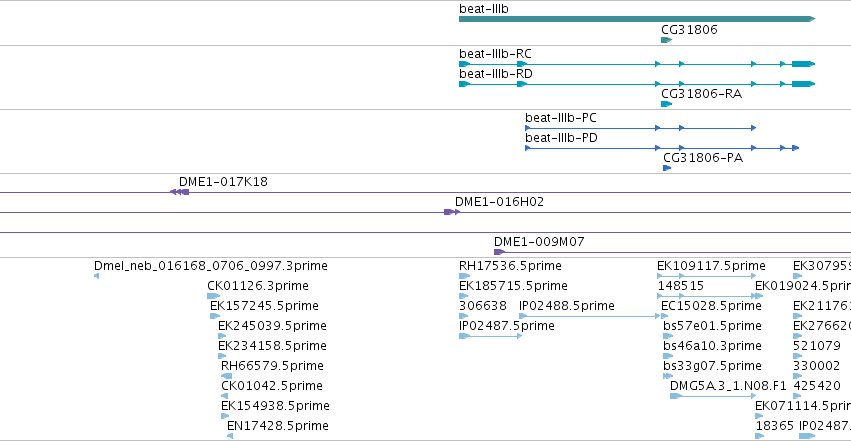Open the RH17536.5prime EST label
851x441 pixels.
510,266
